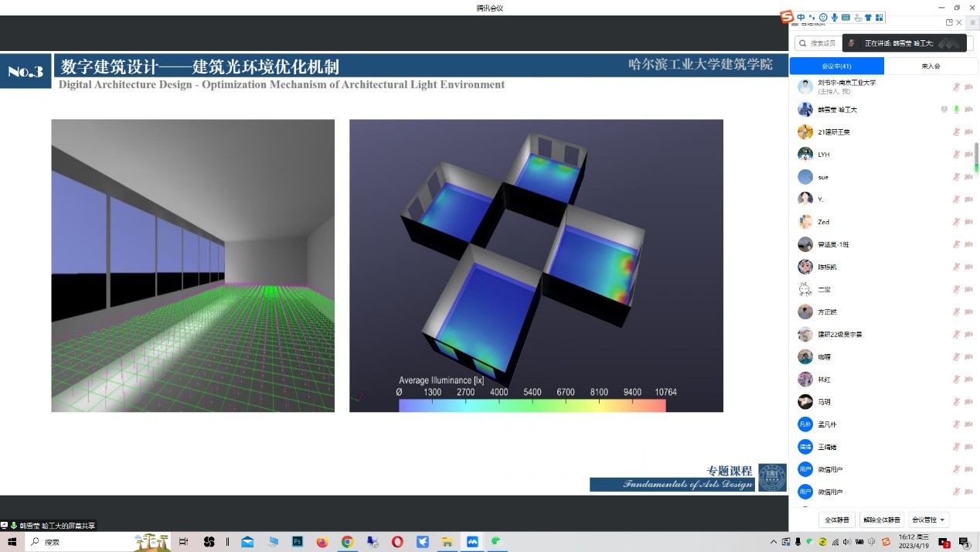Switch to the 未入会 tab
Screen dimensions: 980x552
tap(931, 66)
